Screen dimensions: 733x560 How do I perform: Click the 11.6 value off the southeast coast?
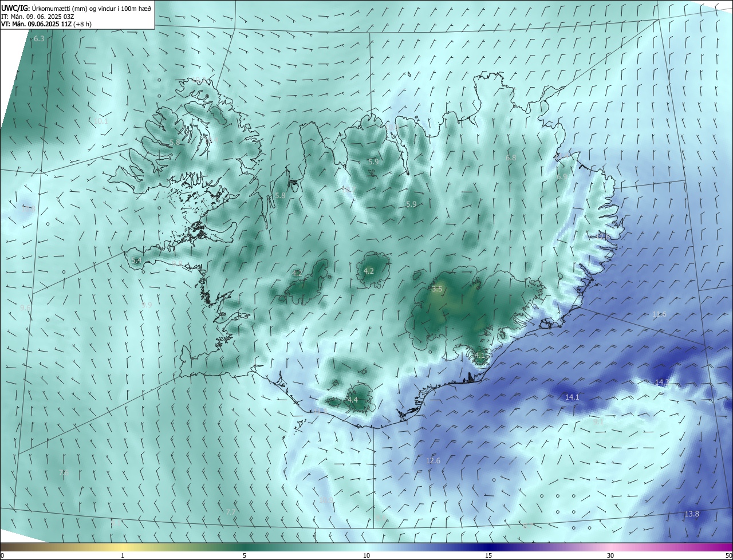[659, 314]
